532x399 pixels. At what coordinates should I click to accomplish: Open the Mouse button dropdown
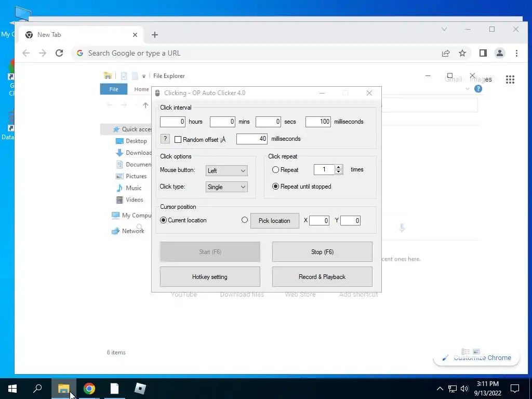pos(227,170)
